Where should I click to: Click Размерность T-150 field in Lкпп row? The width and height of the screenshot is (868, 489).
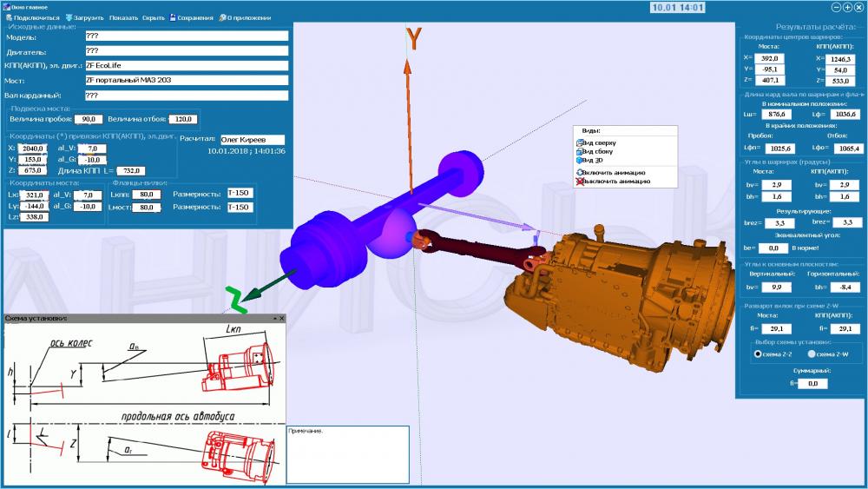(240, 193)
